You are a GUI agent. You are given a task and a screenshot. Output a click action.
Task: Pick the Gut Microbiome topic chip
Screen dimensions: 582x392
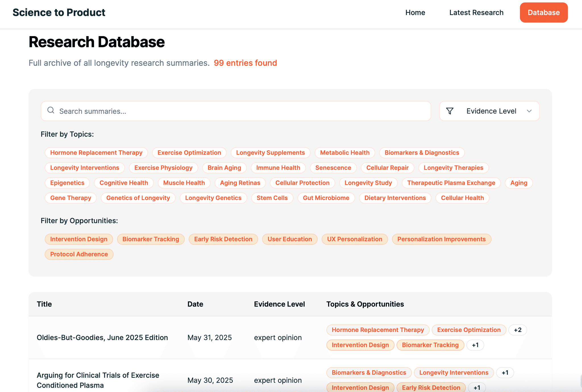tap(326, 198)
